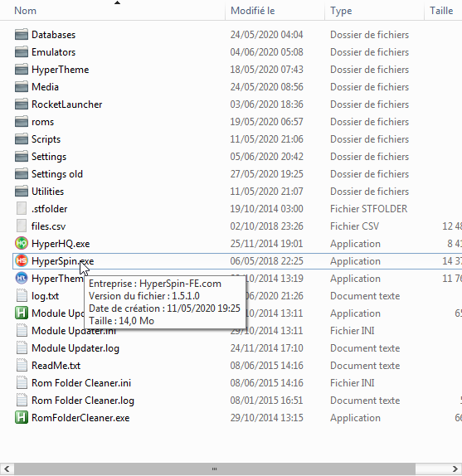Sort by the Type column header
Viewport: 462px width, 476px height.
click(x=341, y=11)
